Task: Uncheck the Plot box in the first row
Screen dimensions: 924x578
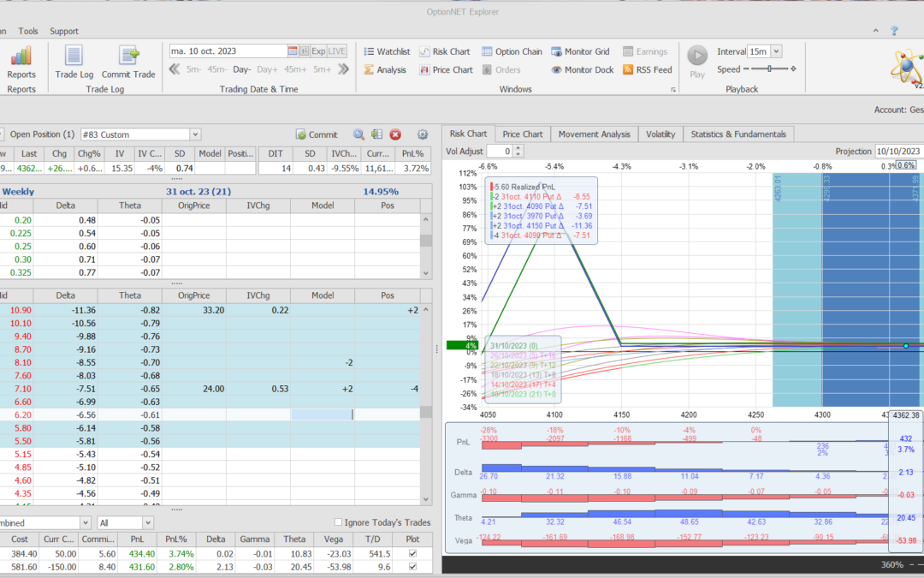Action: (x=414, y=554)
